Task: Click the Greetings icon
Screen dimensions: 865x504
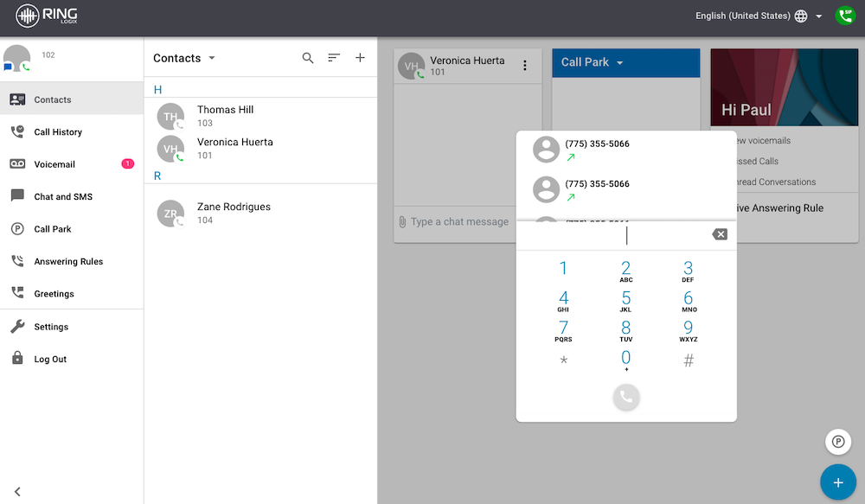Action: [x=17, y=292]
